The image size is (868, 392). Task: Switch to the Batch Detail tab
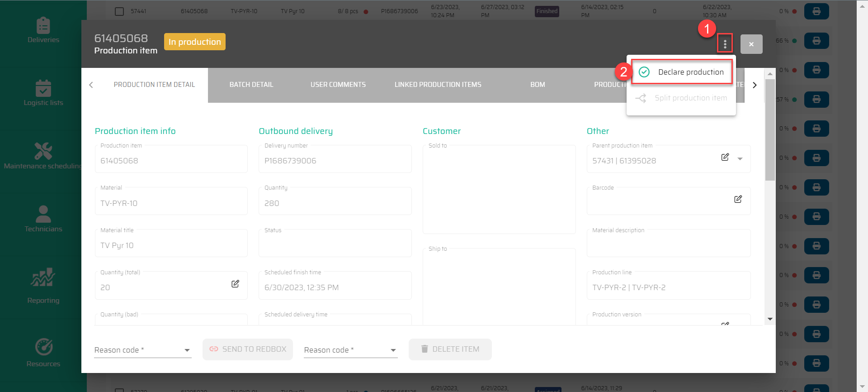click(x=251, y=85)
